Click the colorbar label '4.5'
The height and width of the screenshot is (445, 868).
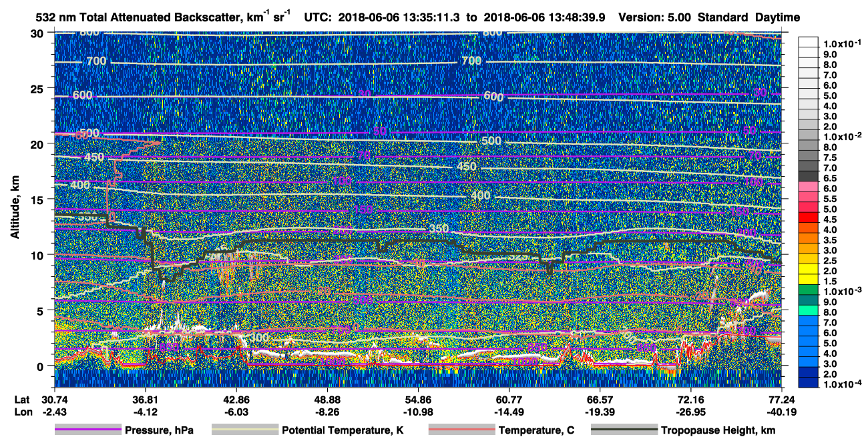(x=829, y=219)
